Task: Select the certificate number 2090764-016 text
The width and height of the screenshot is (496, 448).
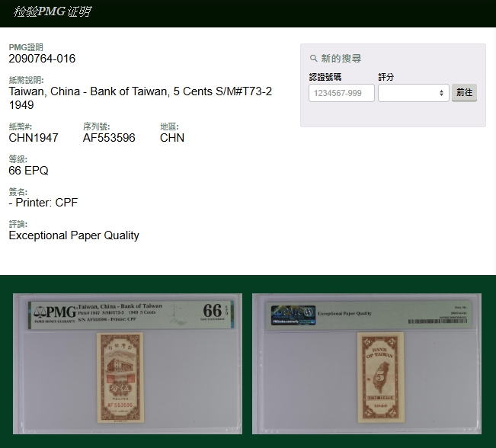Action: coord(42,59)
